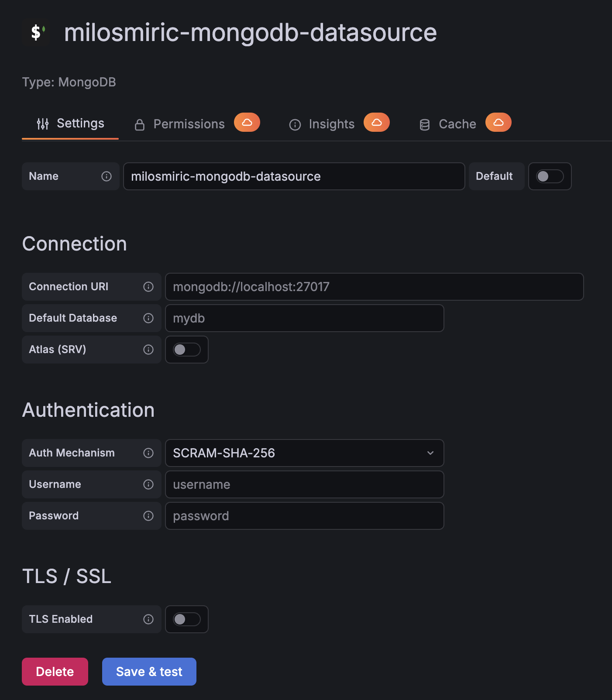Click the Type: MongoDB text

point(69,82)
